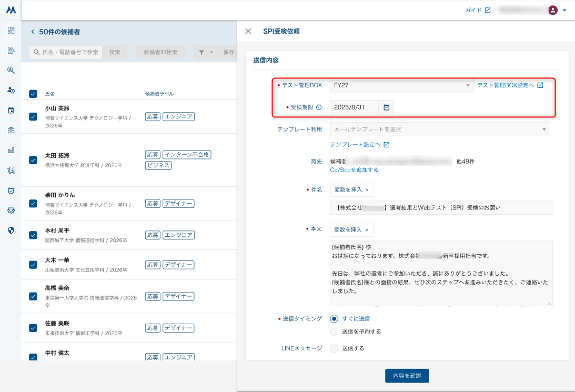Open the settings gear icon in the sidebar

11,210
